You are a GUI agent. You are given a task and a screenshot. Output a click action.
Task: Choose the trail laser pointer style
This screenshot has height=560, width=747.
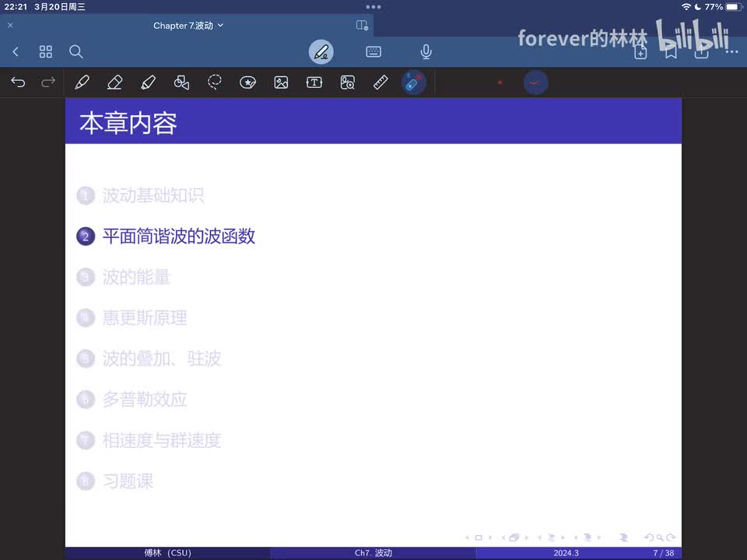[x=535, y=82]
